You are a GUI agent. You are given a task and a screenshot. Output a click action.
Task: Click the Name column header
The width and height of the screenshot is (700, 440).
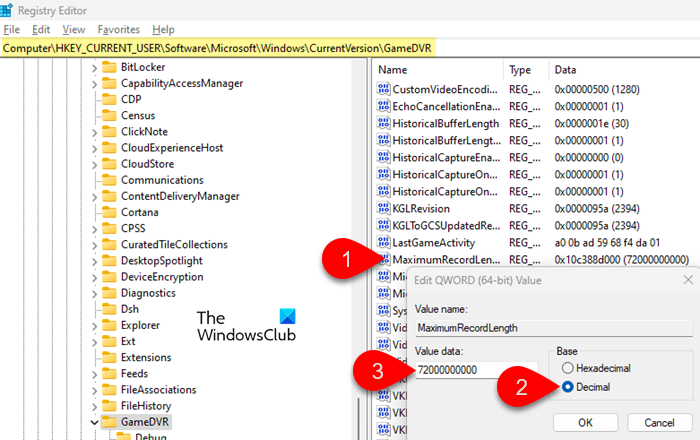point(438,70)
